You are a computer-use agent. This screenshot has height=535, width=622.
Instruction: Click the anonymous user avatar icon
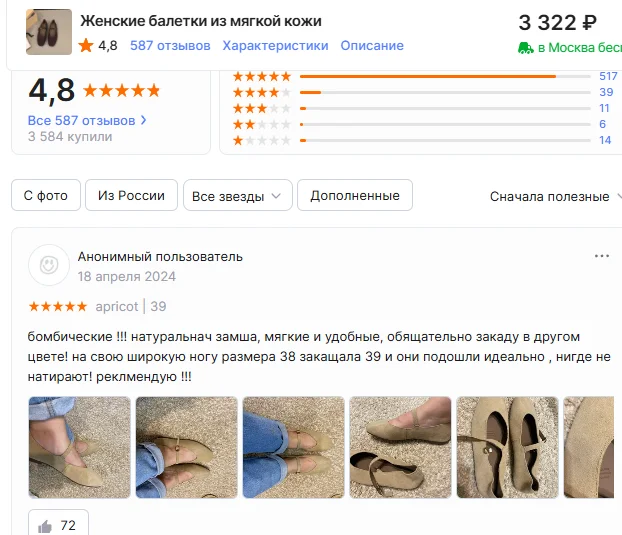point(49,265)
